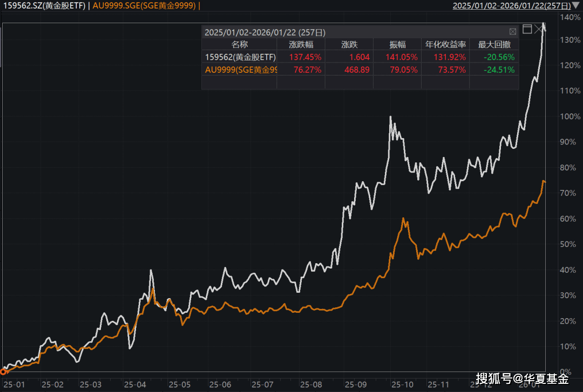Image resolution: width=583 pixels, height=392 pixels.
Task: Sort by the 涨跌幅 column header
Action: click(x=301, y=44)
